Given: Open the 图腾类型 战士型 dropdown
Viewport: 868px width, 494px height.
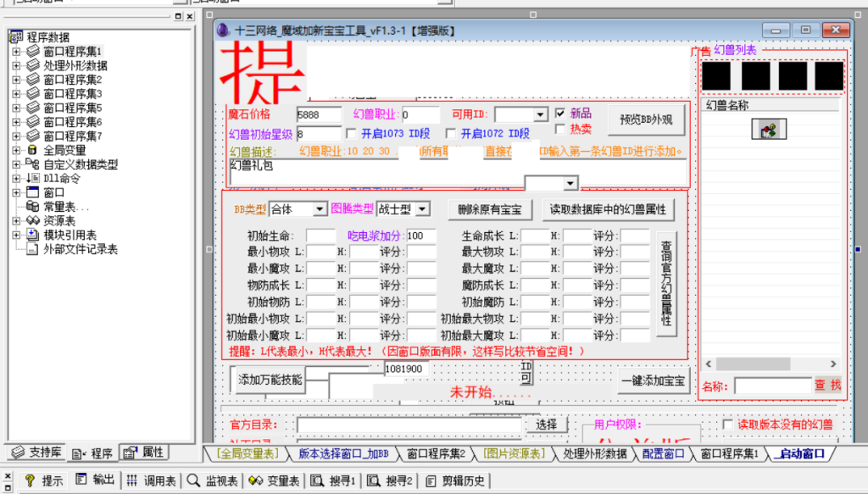Looking at the screenshot, I should point(422,209).
